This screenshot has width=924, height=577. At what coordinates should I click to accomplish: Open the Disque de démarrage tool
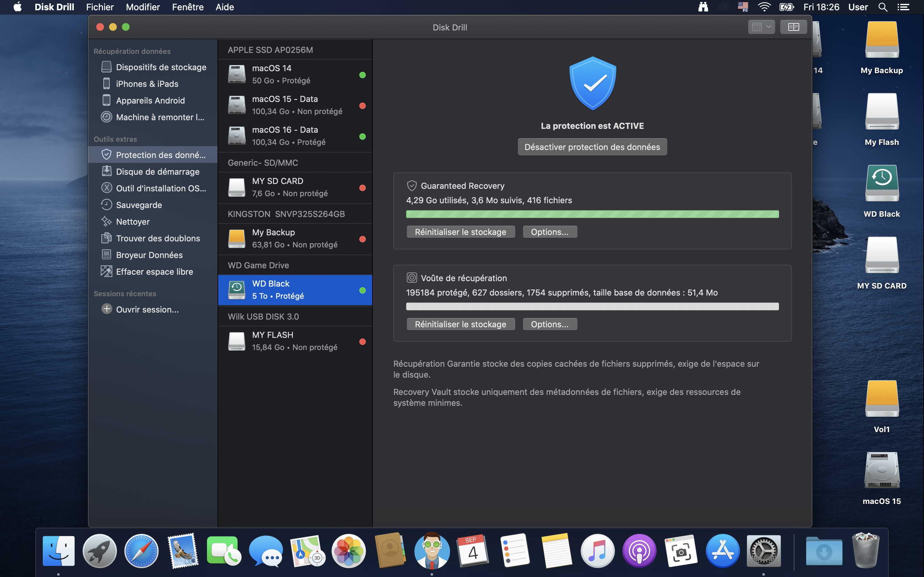(157, 172)
